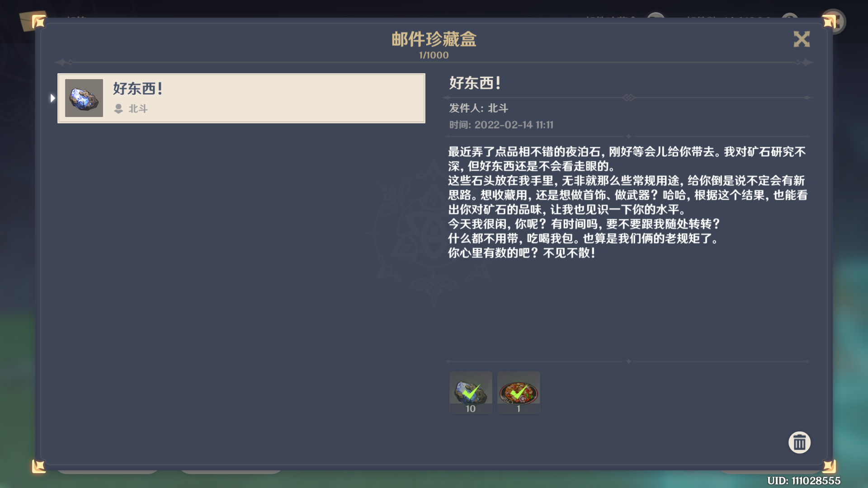This screenshot has width=868, height=488.
Task: Click the 时间 2022-02-14 timestamp line
Action: pyautogui.click(x=501, y=125)
